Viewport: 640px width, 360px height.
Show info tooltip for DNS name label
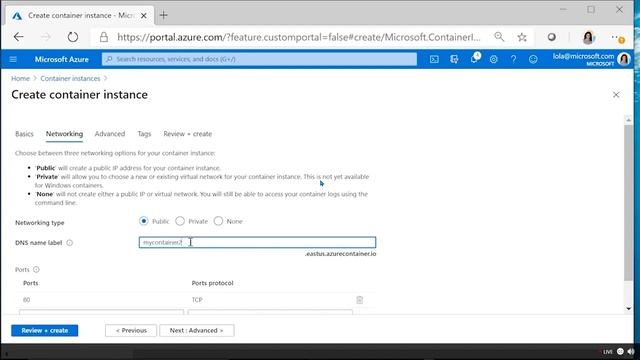pos(70,243)
